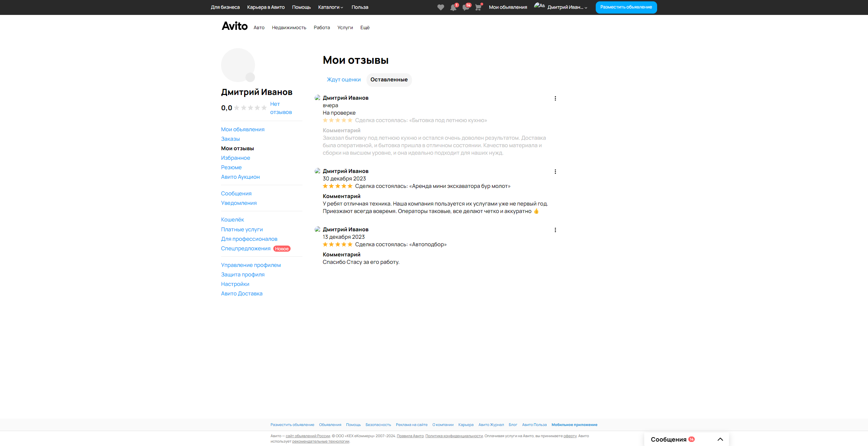The width and height of the screenshot is (868, 446).
Task: Open three-dot menu for 30 December review
Action: [x=555, y=172]
